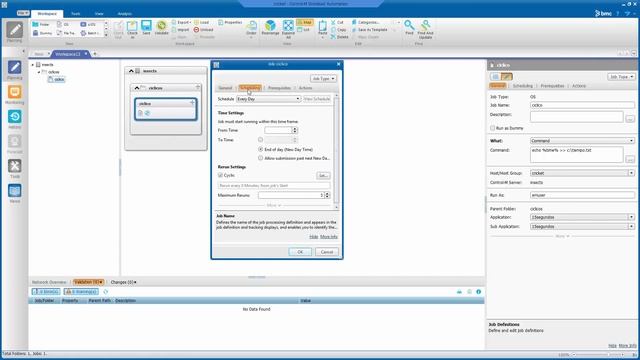Image resolution: width=640 pixels, height=360 pixels.
Task: Increment the From Time spinner
Action: [x=295, y=129]
